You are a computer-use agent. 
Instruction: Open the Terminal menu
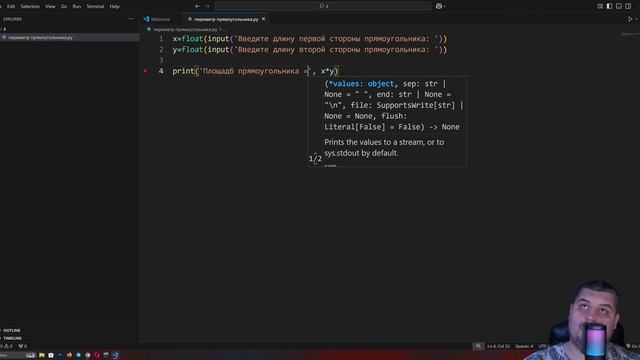tap(95, 6)
